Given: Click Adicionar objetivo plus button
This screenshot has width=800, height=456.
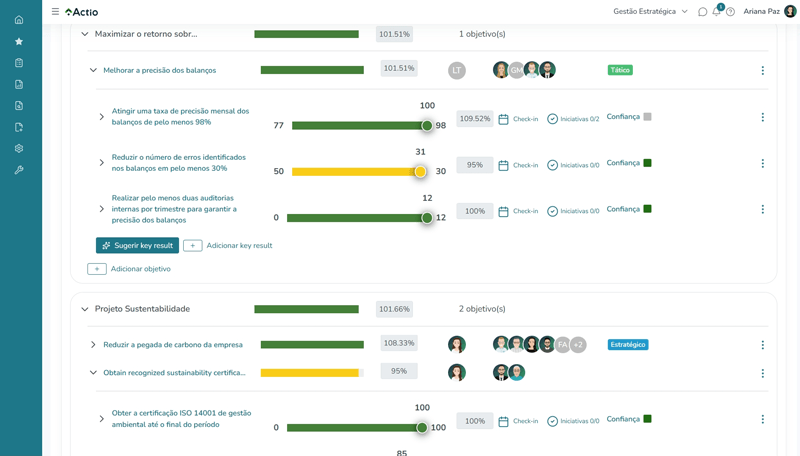Looking at the screenshot, I should 97,269.
